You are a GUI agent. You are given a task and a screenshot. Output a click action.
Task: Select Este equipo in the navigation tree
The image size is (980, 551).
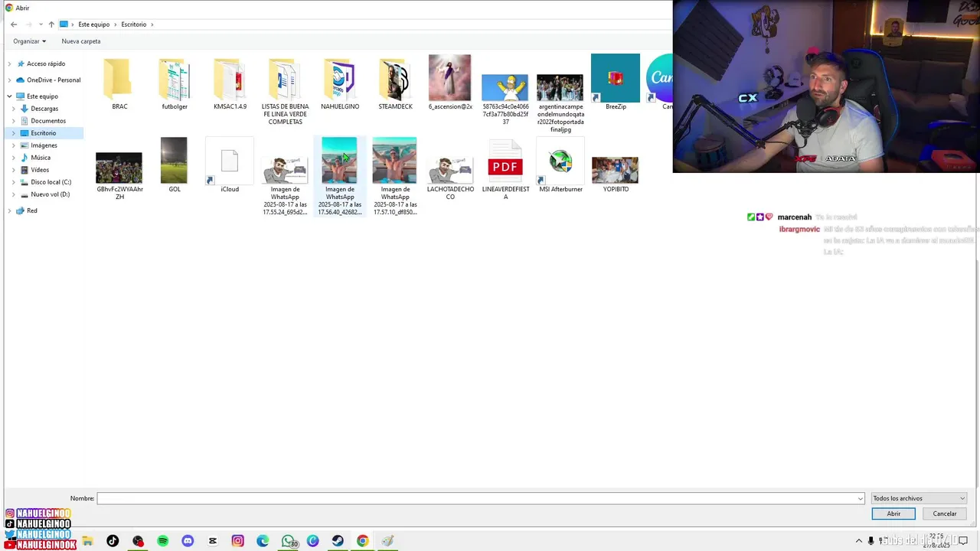pyautogui.click(x=42, y=96)
